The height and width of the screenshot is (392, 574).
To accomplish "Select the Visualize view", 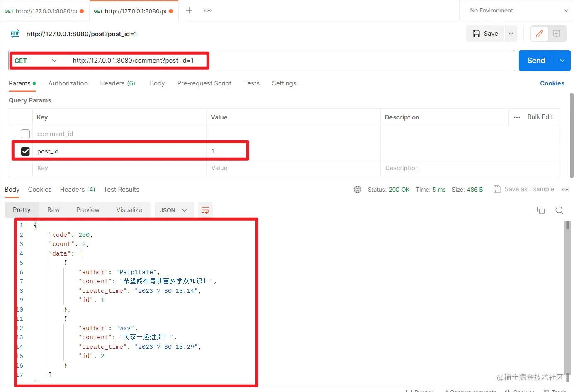I will [129, 210].
